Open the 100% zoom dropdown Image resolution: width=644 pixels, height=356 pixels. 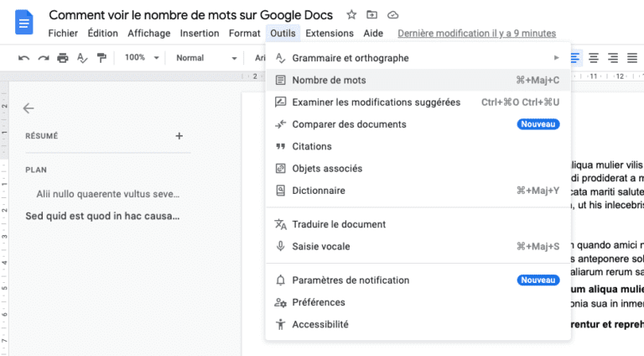pos(140,58)
